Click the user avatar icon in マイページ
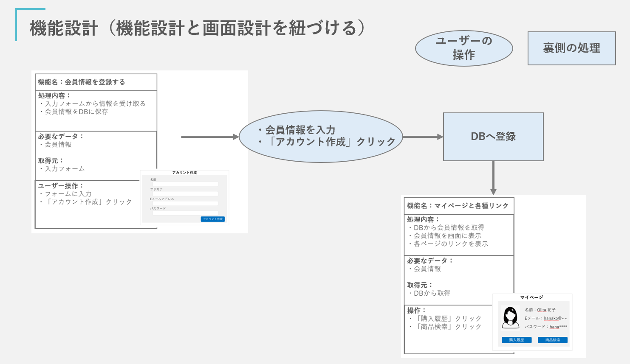 pyautogui.click(x=510, y=317)
